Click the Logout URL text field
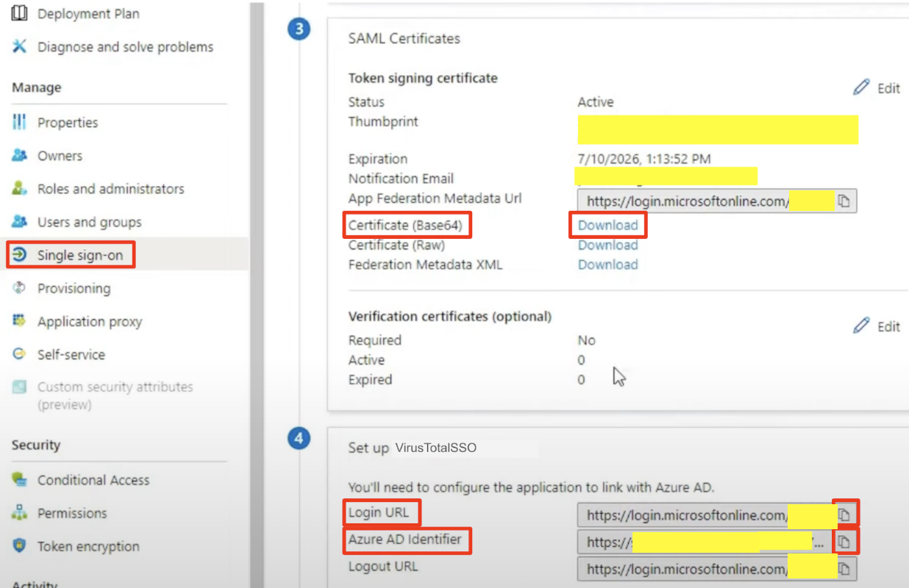 click(717, 569)
